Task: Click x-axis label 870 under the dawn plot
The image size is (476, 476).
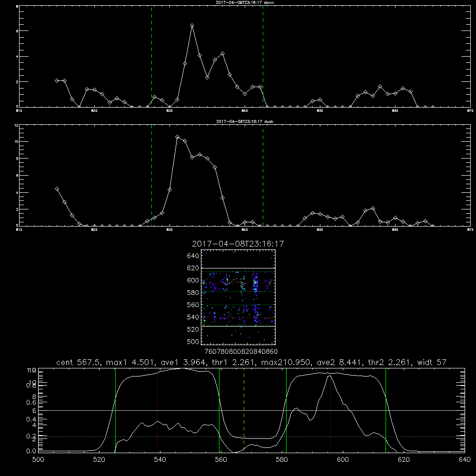Action: (x=470, y=111)
